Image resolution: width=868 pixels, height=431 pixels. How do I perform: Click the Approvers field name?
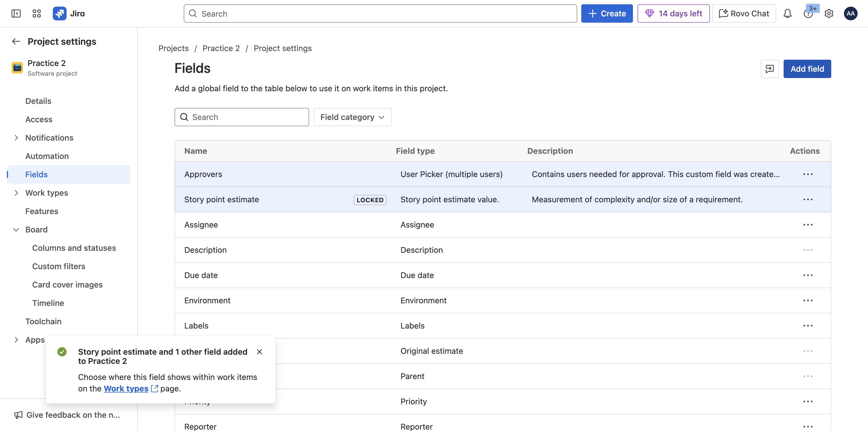click(x=203, y=174)
